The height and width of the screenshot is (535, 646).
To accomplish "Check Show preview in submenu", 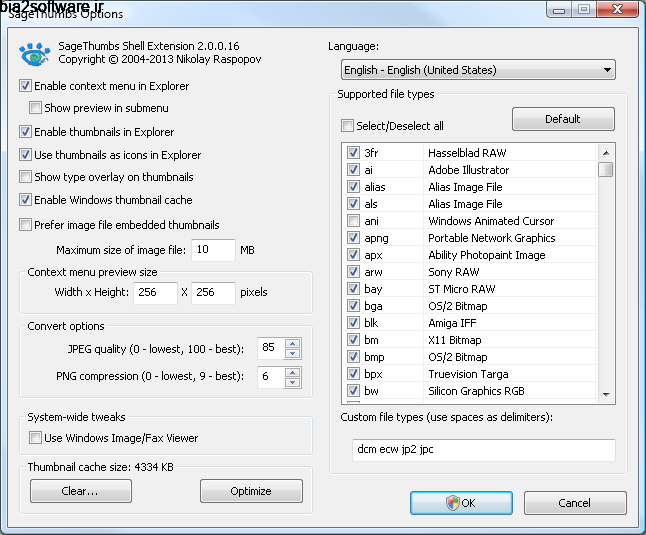I will coord(35,107).
